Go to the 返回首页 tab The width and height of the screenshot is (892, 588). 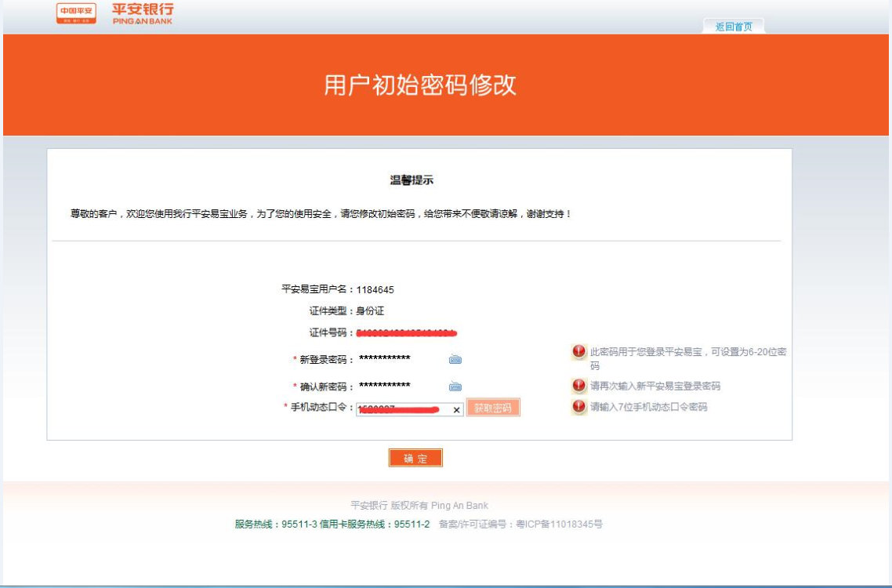[734, 26]
